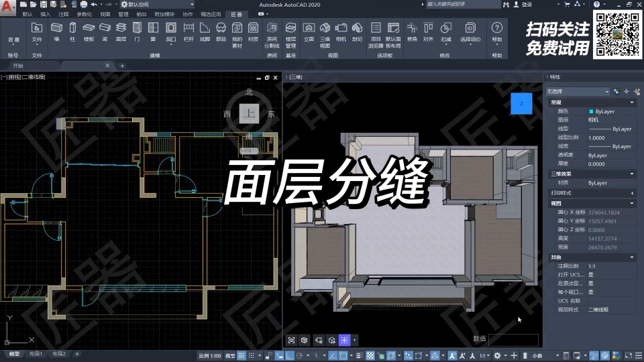
Task: Open the 管理 ribbon tab
Action: click(123, 14)
